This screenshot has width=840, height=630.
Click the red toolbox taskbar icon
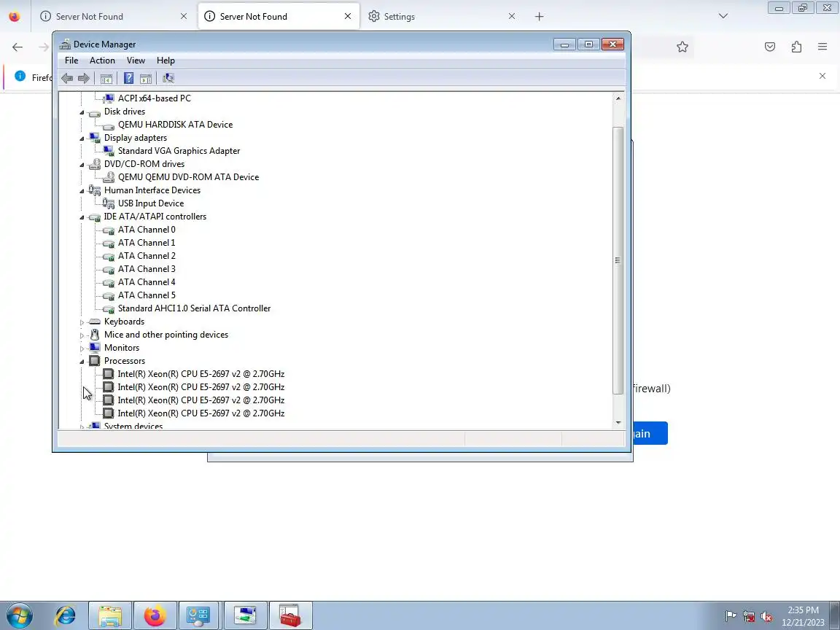(x=289, y=615)
